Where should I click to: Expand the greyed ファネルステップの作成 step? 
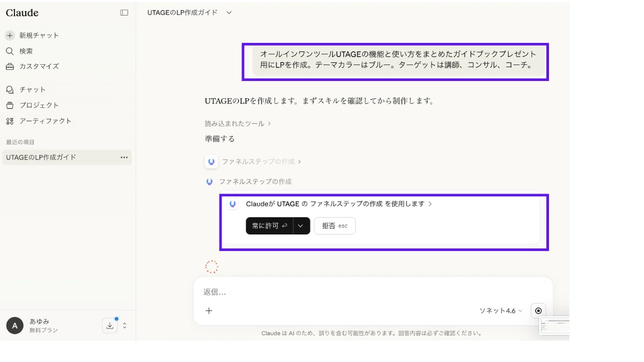(x=261, y=161)
